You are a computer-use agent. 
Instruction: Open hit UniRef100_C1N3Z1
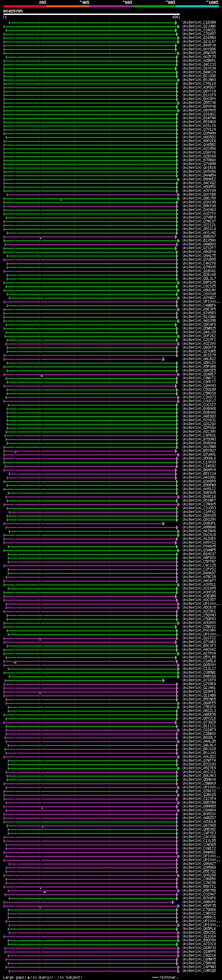[199, 30]
